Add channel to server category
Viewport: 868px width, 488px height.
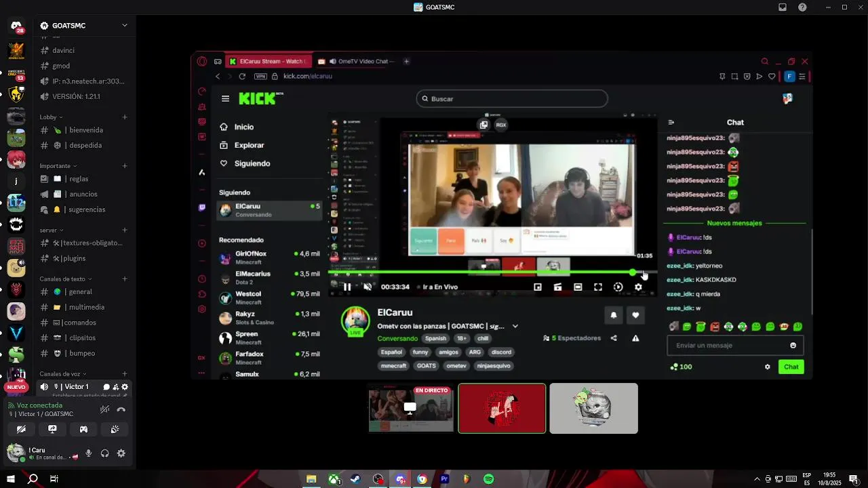point(125,230)
